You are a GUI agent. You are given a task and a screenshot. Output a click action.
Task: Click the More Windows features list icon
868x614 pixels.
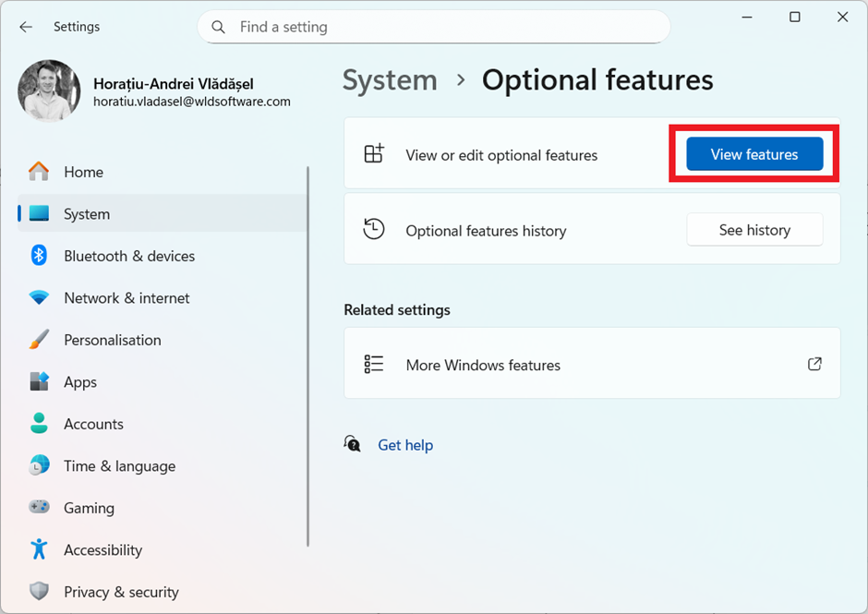point(374,363)
